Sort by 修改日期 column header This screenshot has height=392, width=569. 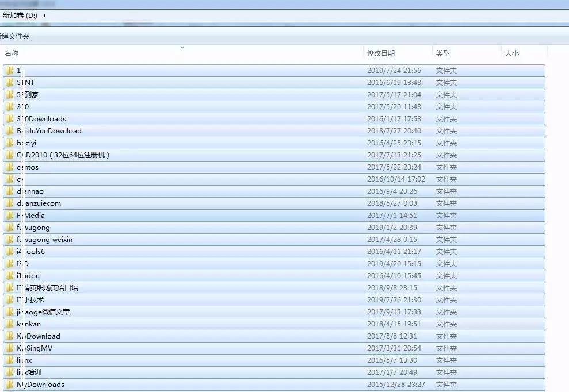tap(381, 53)
